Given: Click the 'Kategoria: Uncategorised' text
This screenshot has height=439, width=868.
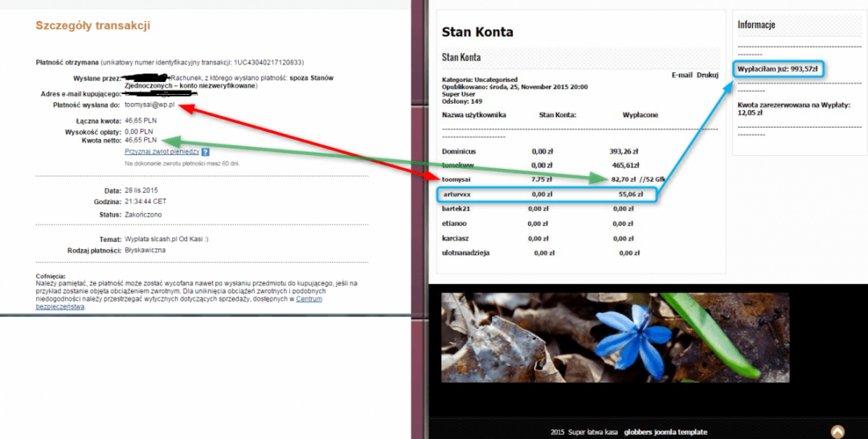Looking at the screenshot, I should click(x=478, y=80).
